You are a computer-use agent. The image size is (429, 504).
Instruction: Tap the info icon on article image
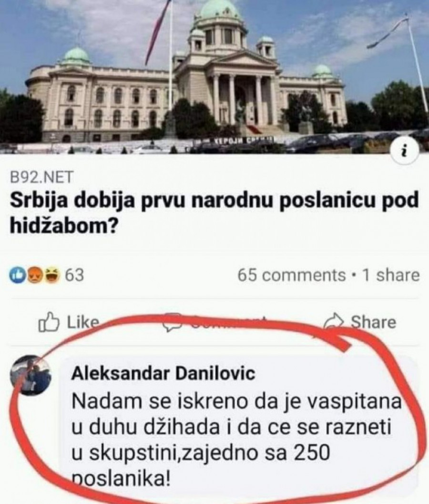(x=405, y=151)
